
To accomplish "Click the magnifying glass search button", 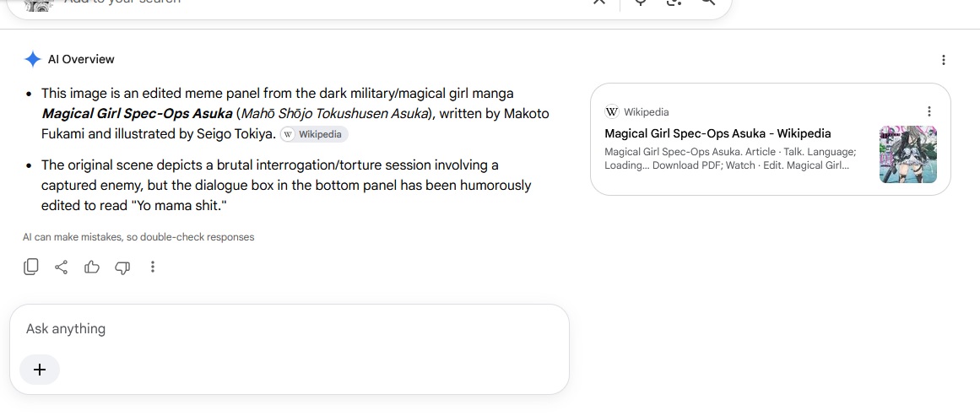I will click(707, 3).
